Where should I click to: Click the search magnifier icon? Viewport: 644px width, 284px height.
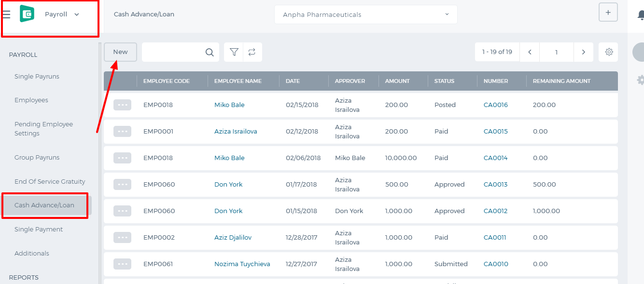pos(210,52)
